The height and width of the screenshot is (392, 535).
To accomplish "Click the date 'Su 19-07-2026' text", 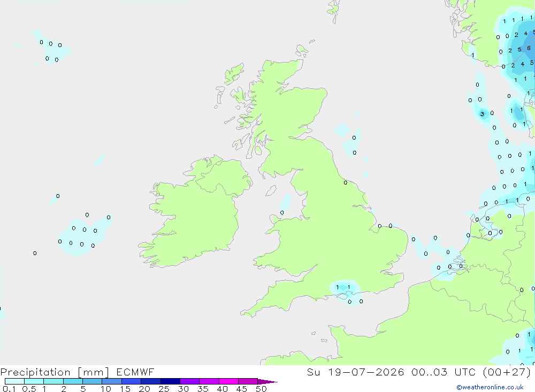I will point(356,372).
